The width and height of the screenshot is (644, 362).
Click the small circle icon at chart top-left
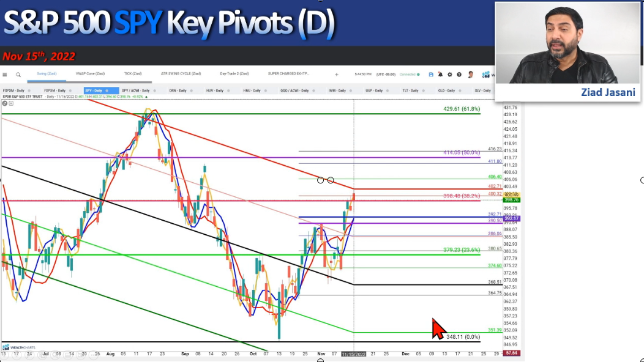[x=4, y=103]
